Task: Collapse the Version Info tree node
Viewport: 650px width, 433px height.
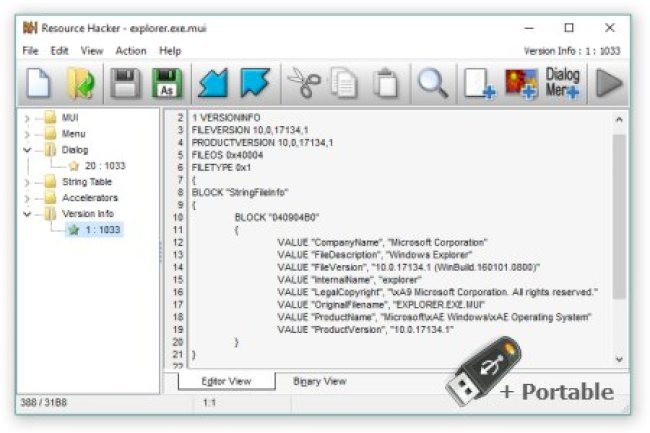Action: coord(27,214)
